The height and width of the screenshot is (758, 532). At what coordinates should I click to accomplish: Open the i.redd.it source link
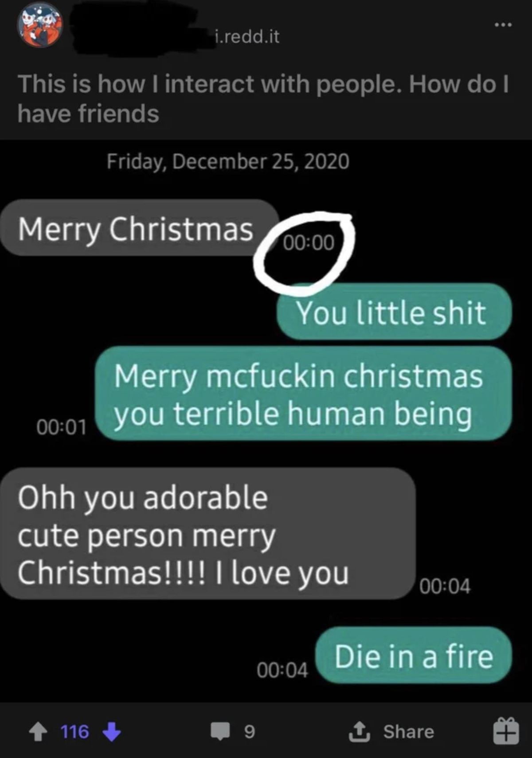coord(246,36)
